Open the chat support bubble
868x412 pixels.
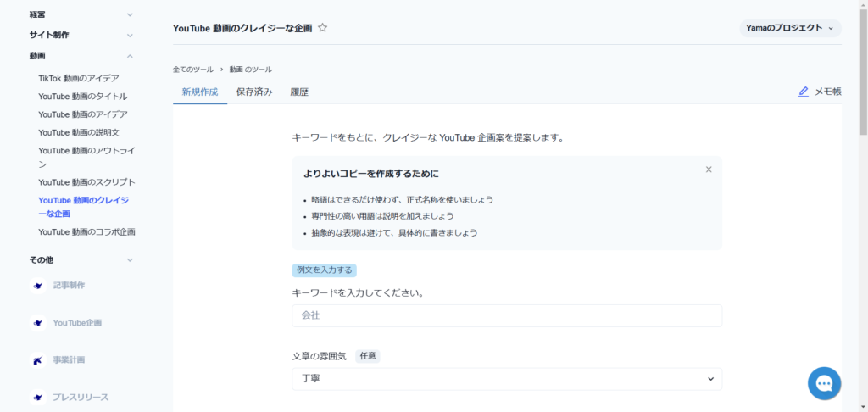(824, 383)
